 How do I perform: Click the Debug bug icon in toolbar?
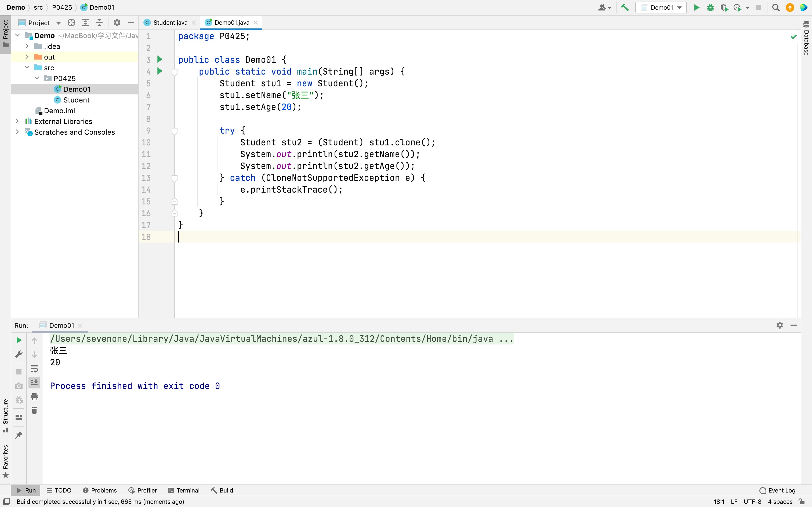pyautogui.click(x=710, y=8)
